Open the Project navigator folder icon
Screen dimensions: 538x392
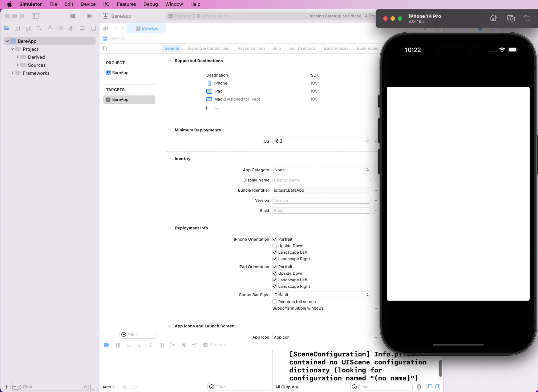click(6, 28)
